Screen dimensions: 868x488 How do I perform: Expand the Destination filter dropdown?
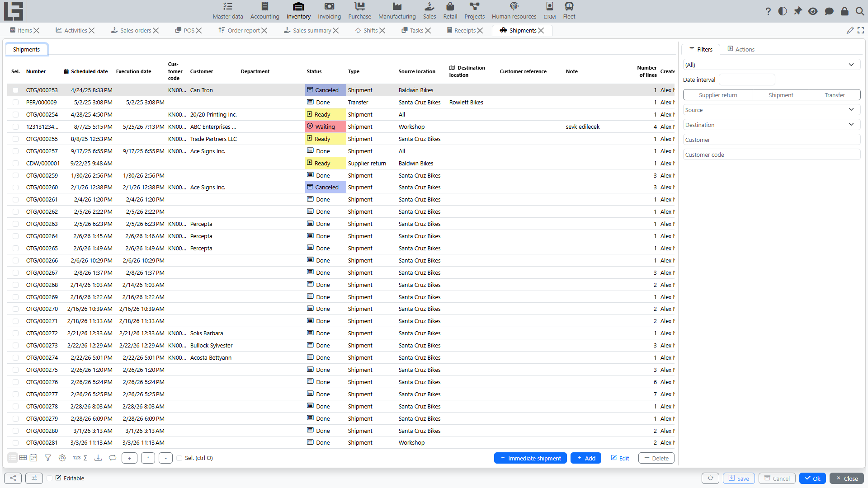click(x=851, y=125)
